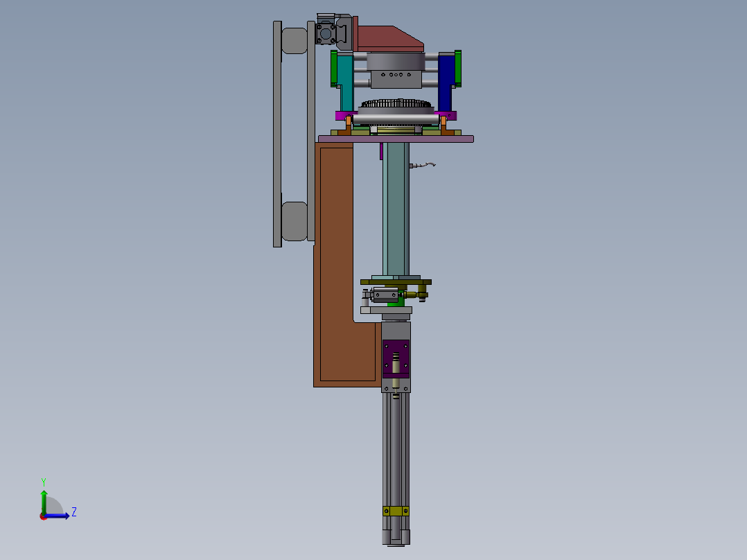The height and width of the screenshot is (560, 747).
Task: Select the sensor cable beside the column
Action: pyautogui.click(x=423, y=165)
